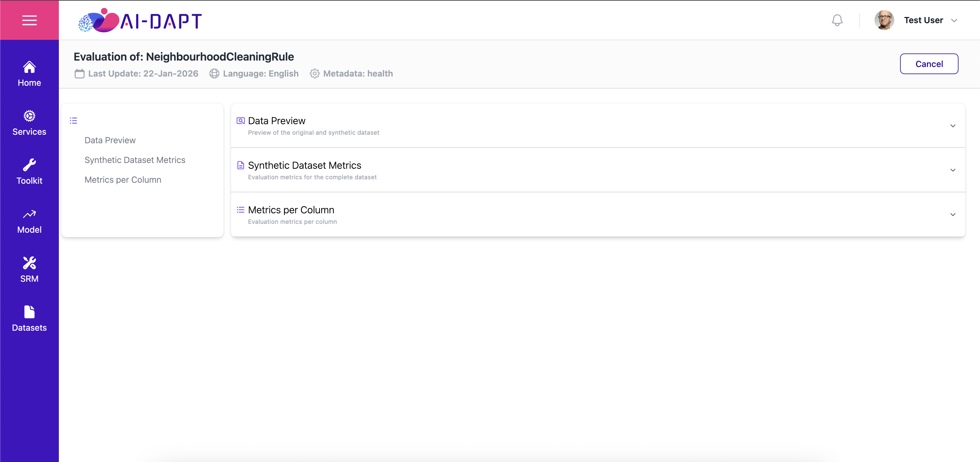Click 'Metadata: health' text

coord(358,73)
